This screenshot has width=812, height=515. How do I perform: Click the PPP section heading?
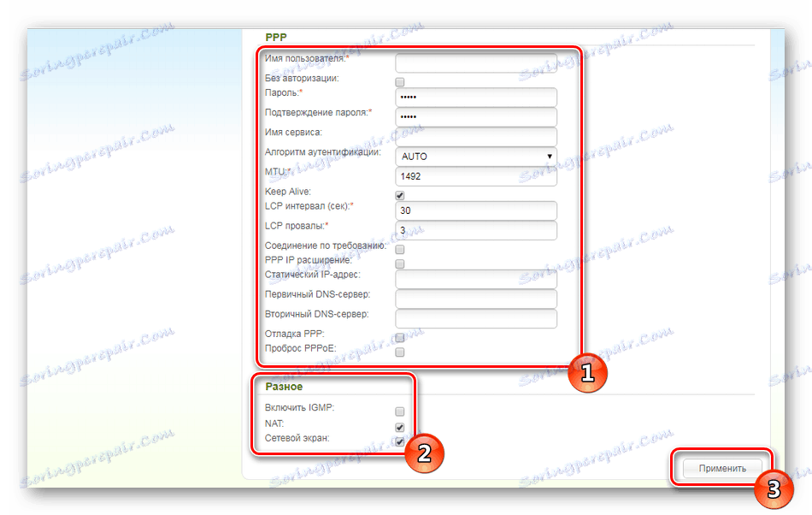(276, 38)
